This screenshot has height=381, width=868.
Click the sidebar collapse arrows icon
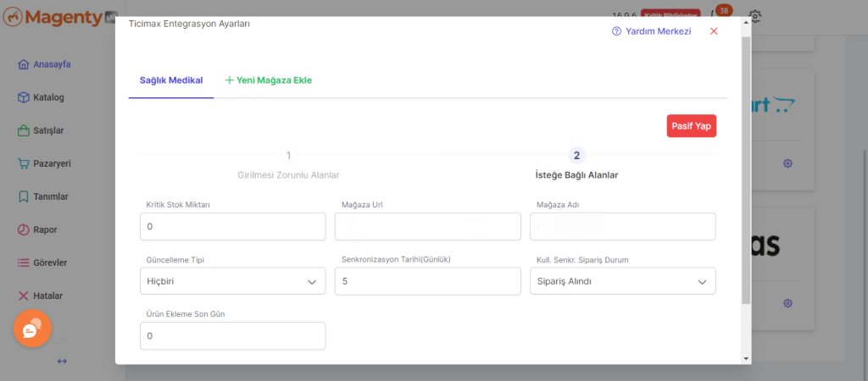click(62, 362)
